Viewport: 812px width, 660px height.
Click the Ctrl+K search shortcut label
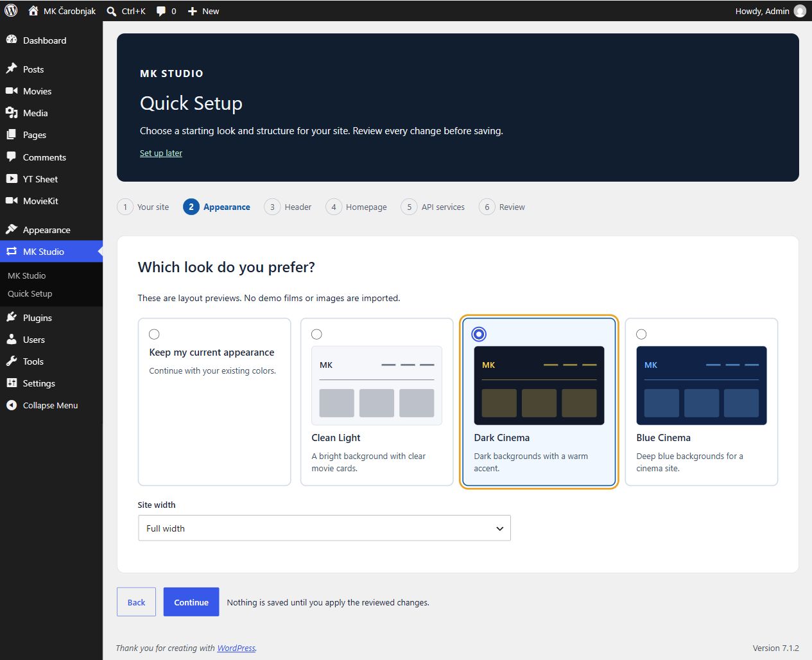(x=134, y=12)
